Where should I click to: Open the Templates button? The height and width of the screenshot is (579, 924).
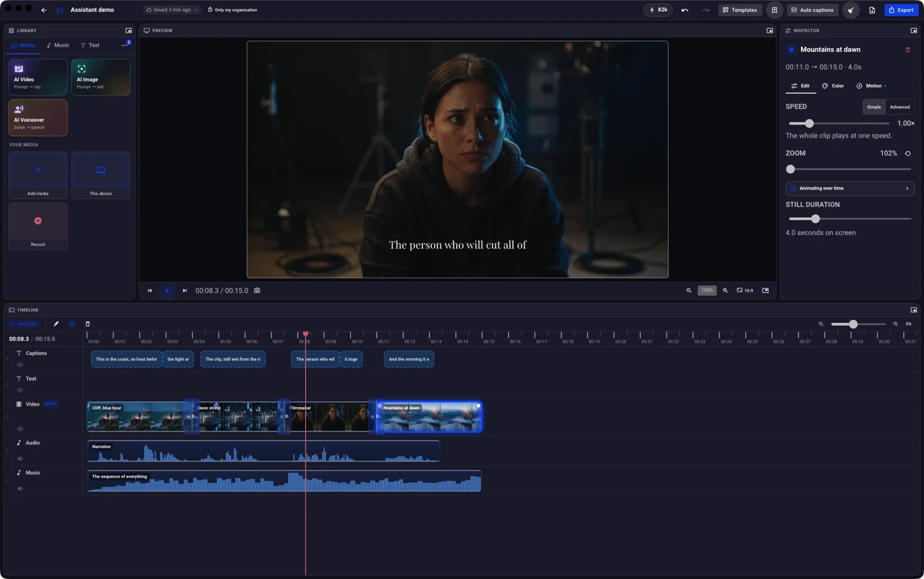pos(740,10)
